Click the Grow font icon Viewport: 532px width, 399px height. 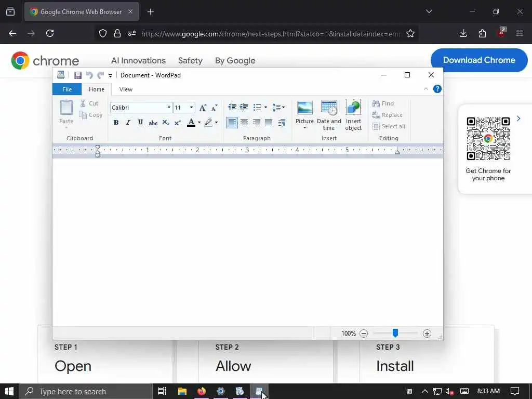pos(203,108)
